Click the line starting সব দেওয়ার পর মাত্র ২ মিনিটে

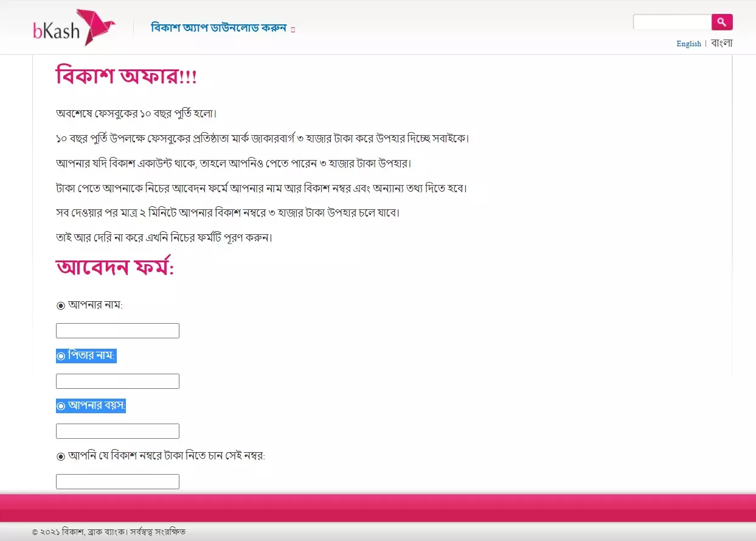(228, 214)
